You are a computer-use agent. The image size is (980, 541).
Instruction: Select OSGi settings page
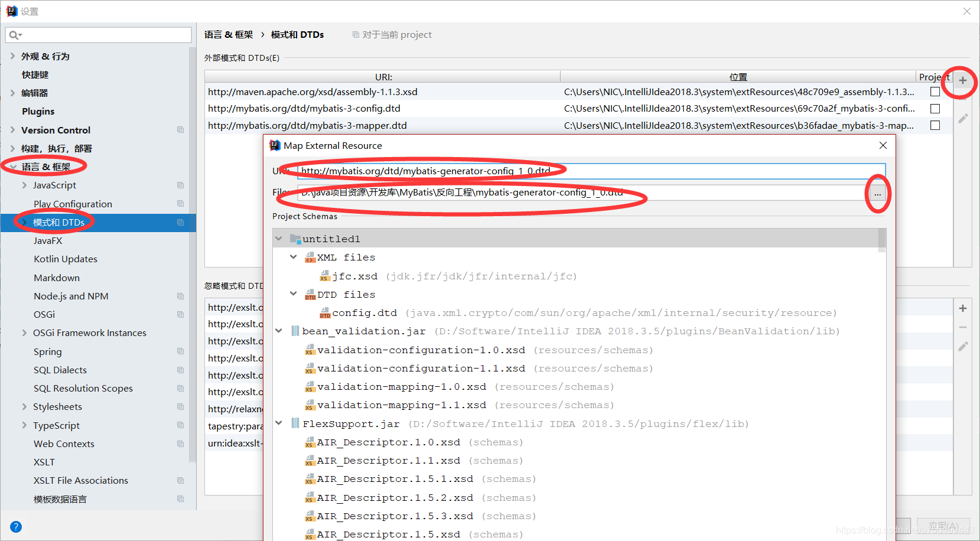(44, 314)
